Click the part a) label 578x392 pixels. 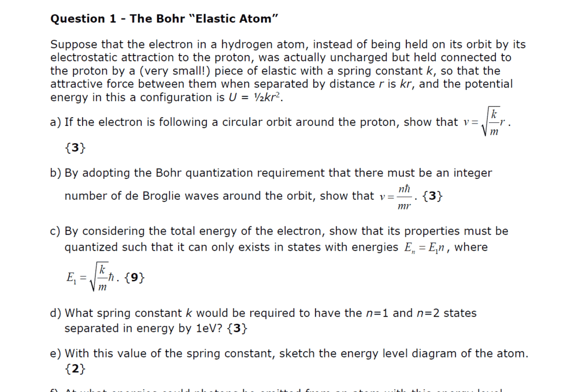[56, 122]
